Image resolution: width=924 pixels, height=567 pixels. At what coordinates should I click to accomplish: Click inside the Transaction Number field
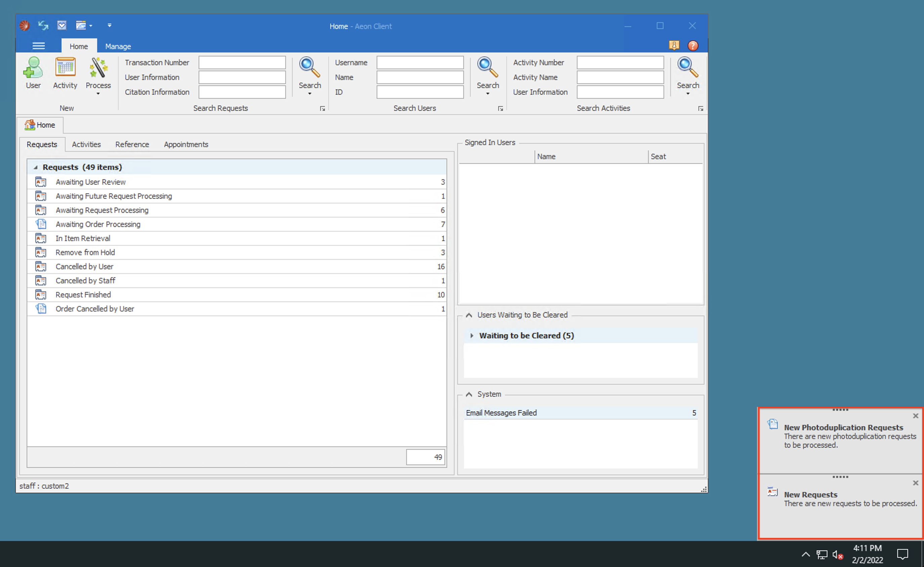tap(242, 62)
